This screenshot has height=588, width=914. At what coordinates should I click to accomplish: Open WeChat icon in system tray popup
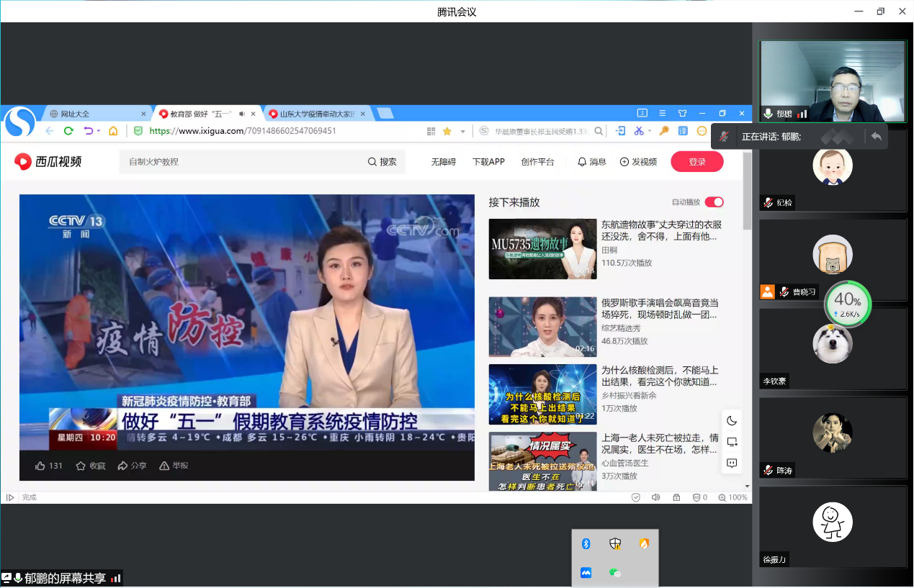coord(614,573)
